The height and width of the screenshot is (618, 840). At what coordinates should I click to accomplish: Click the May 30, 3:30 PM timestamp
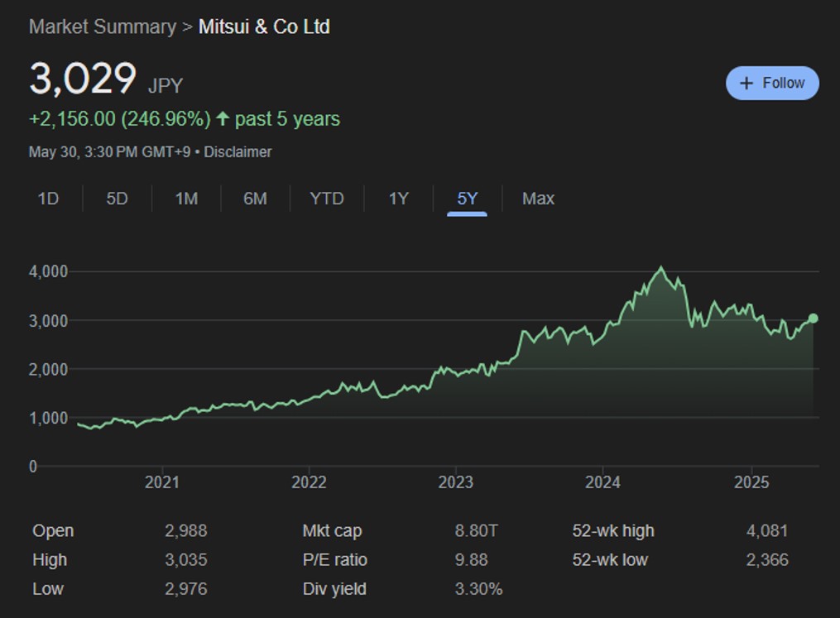109,152
